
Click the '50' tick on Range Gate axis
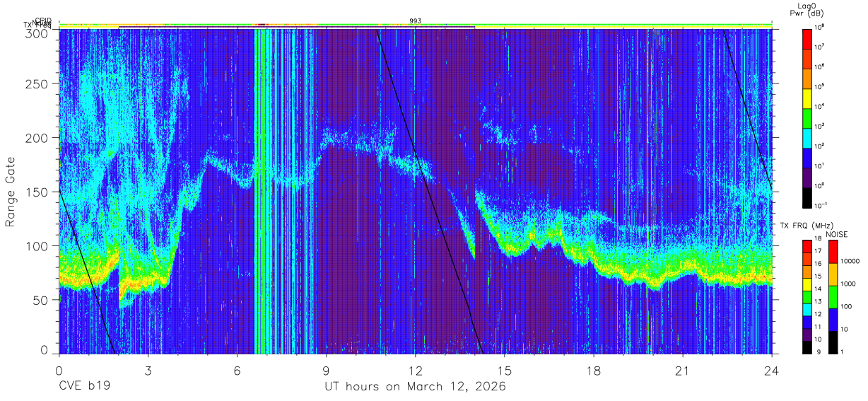(42, 300)
